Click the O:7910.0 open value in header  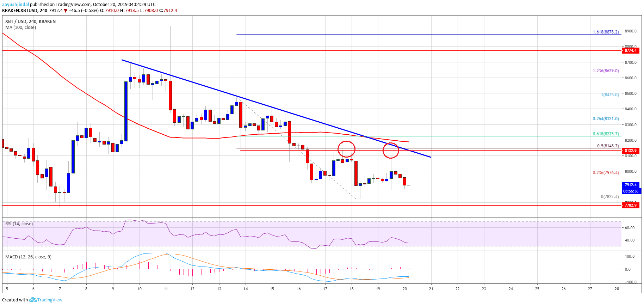point(110,11)
